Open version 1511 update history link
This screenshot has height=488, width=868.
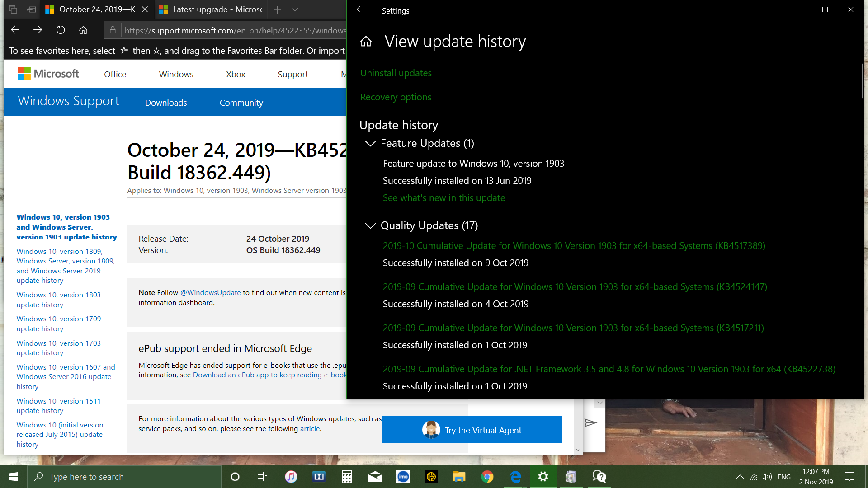point(59,406)
